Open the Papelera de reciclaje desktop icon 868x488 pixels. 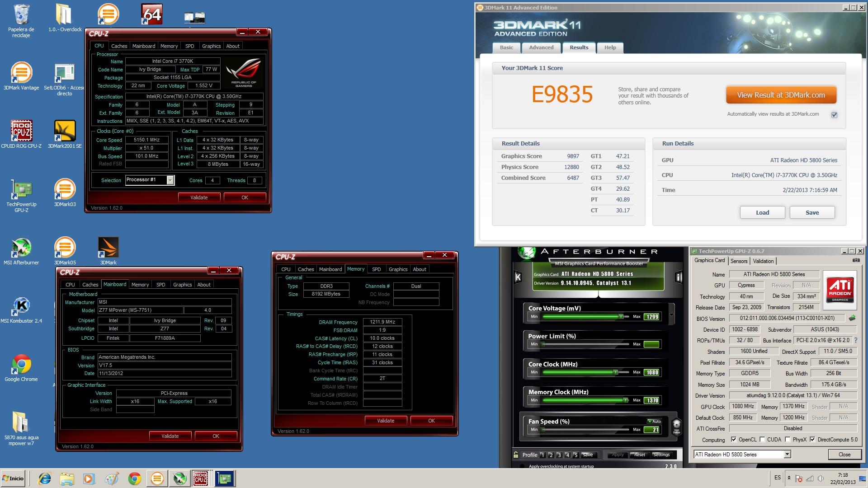[21, 20]
